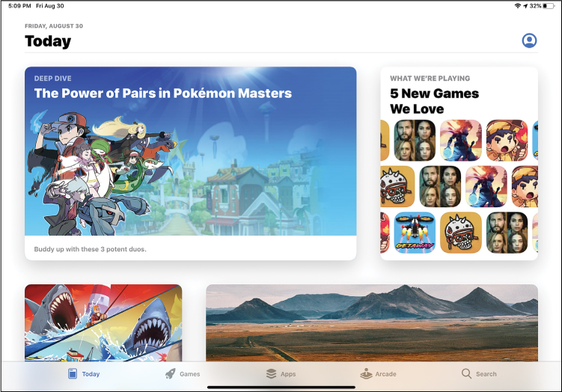The width and height of the screenshot is (562, 392).
Task: Click the Search magnifying glass icon
Action: 466,373
